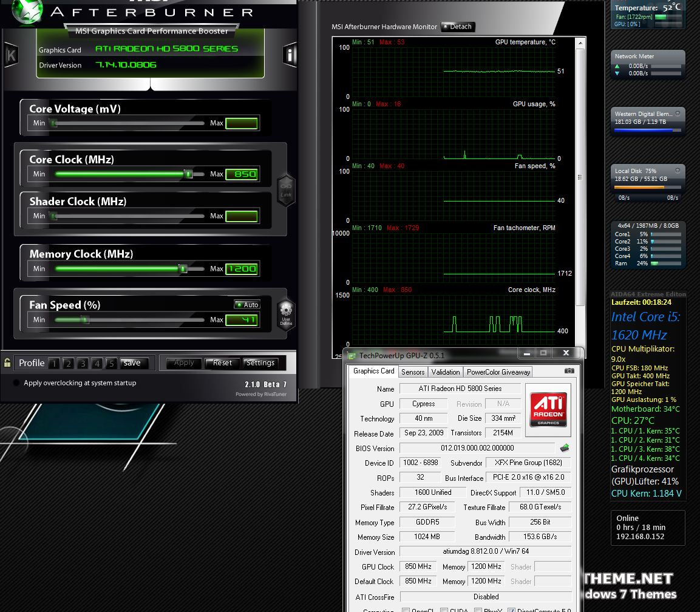Close the GPU-Z window

coord(566,353)
